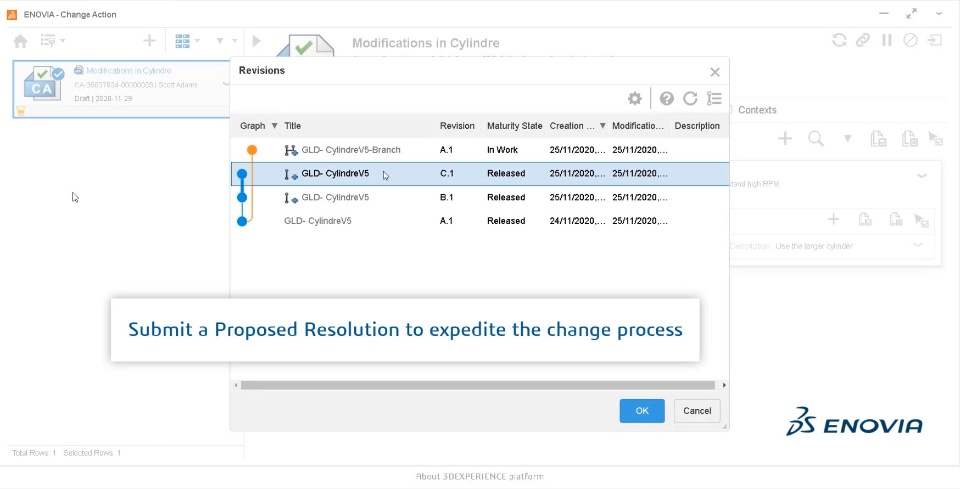This screenshot has width=960, height=489.
Task: Expand the grid view options dropdown
Action: (197, 41)
